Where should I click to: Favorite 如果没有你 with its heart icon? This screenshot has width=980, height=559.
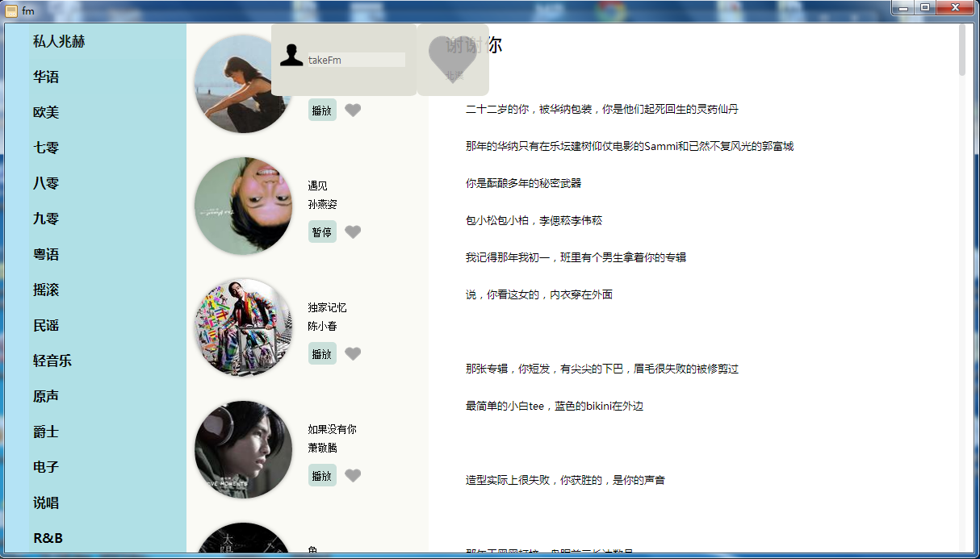[x=353, y=476]
